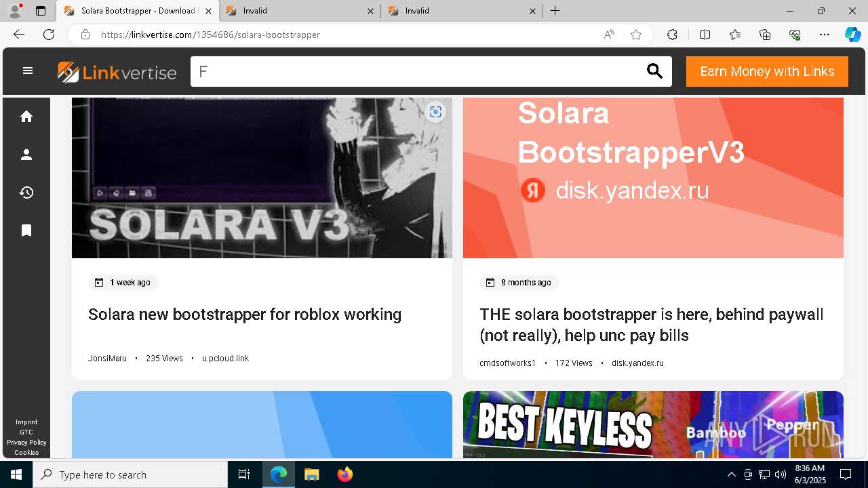This screenshot has width=868, height=488.
Task: Open the history icon in sidebar
Action: point(26,192)
